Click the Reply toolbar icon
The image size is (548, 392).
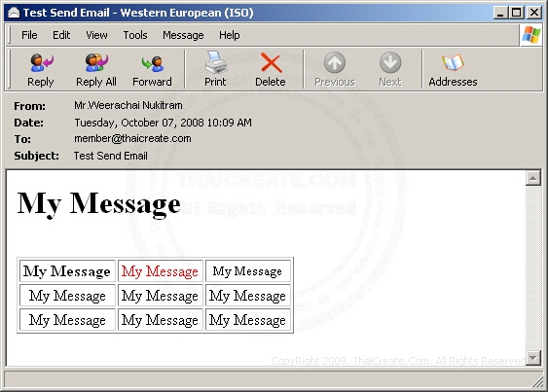[41, 69]
